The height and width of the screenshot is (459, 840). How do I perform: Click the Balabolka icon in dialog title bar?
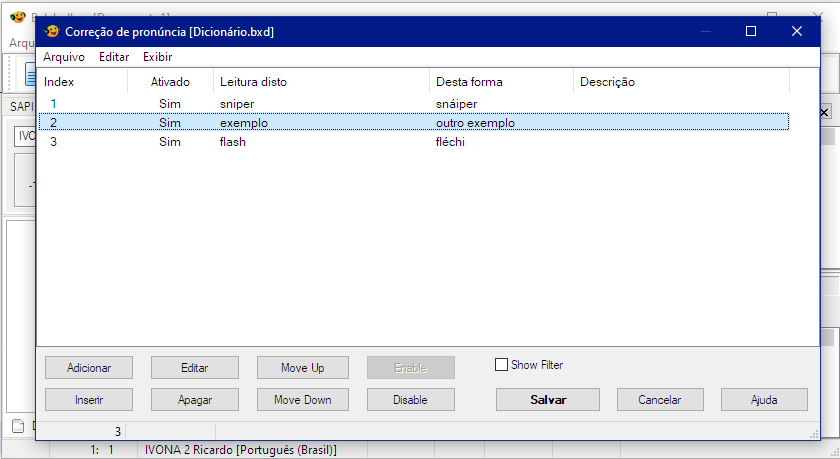[x=52, y=32]
